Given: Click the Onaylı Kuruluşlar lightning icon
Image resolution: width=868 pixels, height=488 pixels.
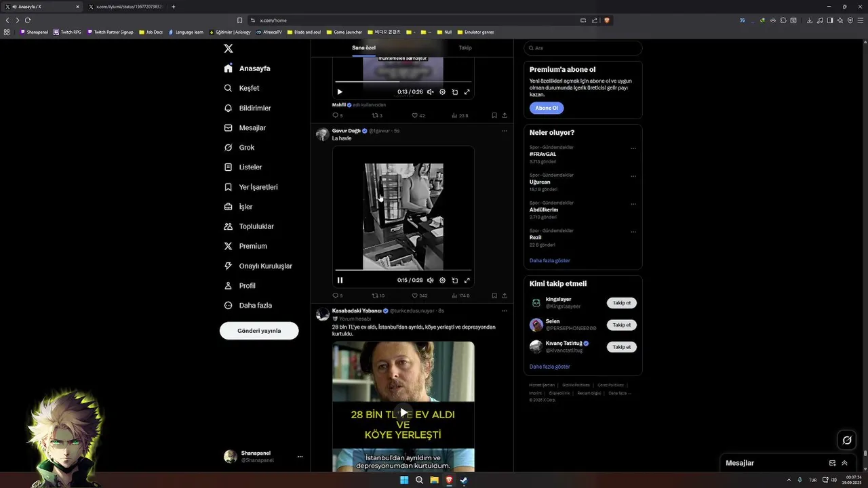Looking at the screenshot, I should (228, 266).
